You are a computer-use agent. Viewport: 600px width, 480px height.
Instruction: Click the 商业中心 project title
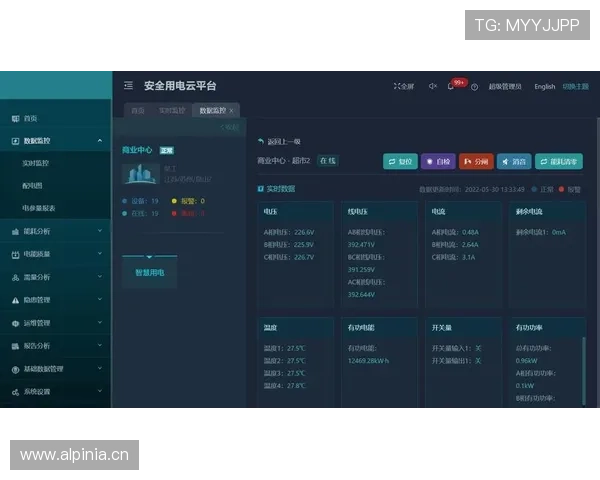(x=137, y=150)
